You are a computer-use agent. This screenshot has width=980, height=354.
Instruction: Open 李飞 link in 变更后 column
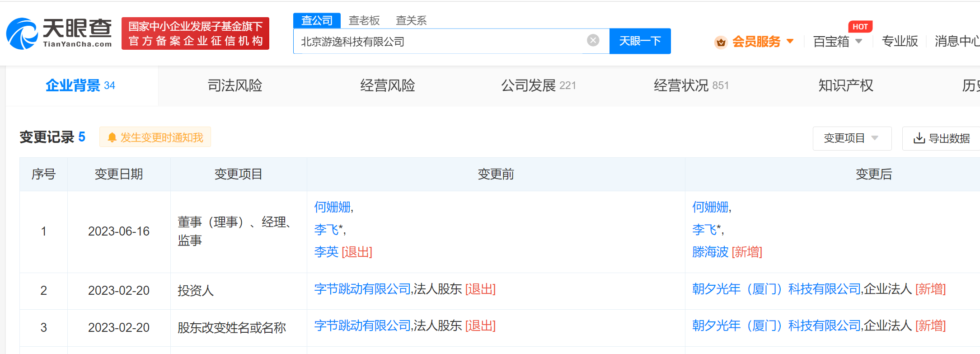(x=704, y=230)
